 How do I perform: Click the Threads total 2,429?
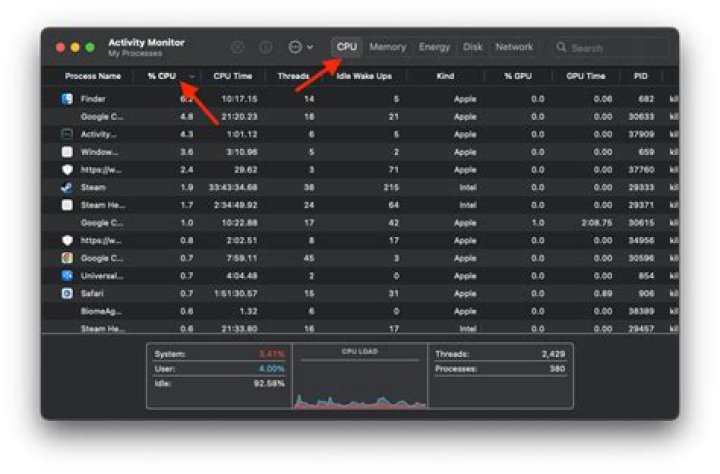coord(553,354)
